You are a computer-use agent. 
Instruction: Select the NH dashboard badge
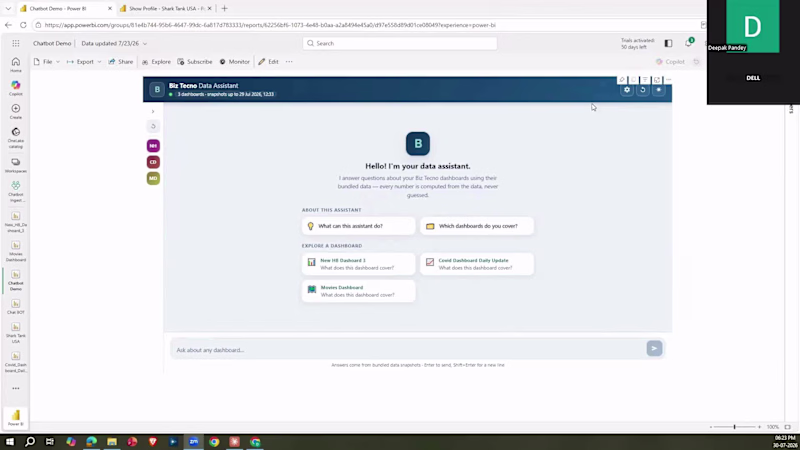(x=153, y=146)
